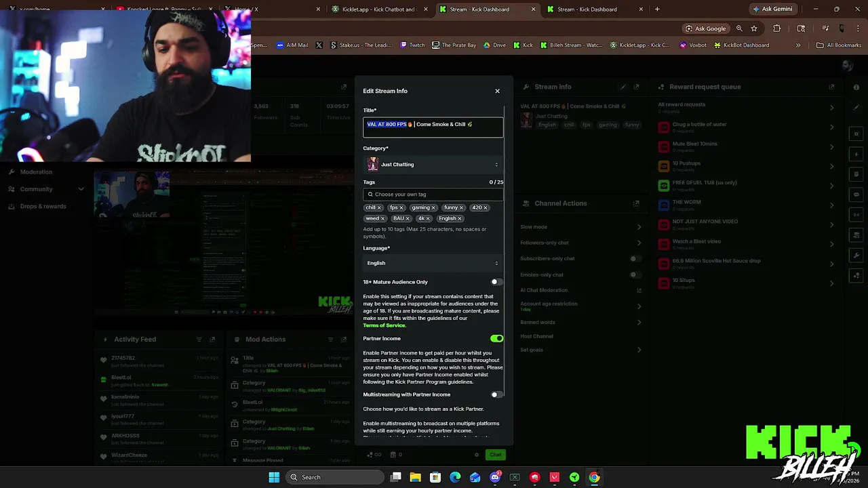Bookmark this page star icon
868x488 pixels.
tap(754, 28)
